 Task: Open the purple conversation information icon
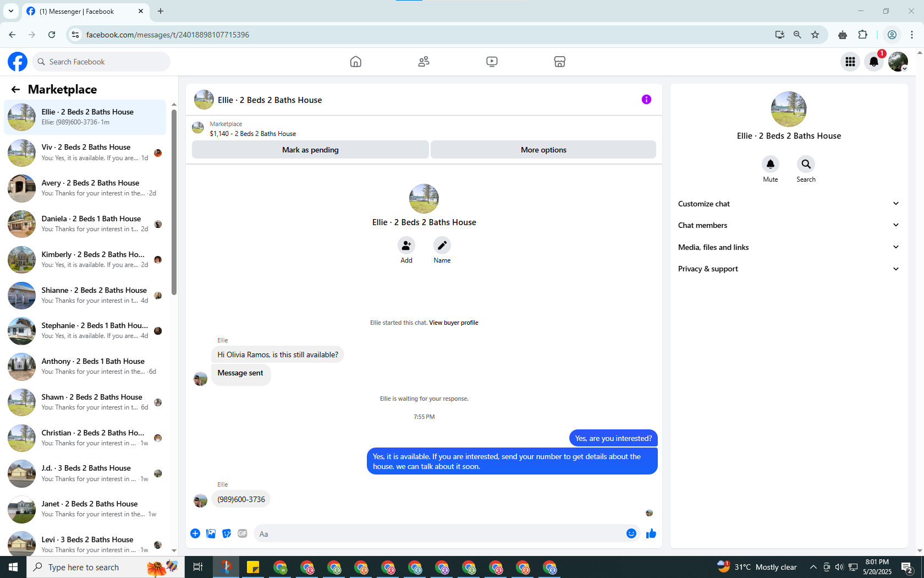point(646,100)
